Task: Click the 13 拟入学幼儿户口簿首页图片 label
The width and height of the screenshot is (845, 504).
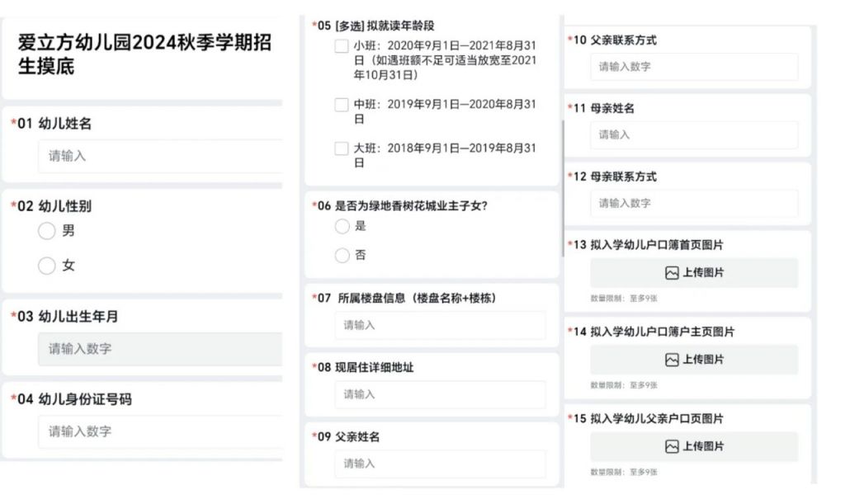Action: (x=645, y=245)
